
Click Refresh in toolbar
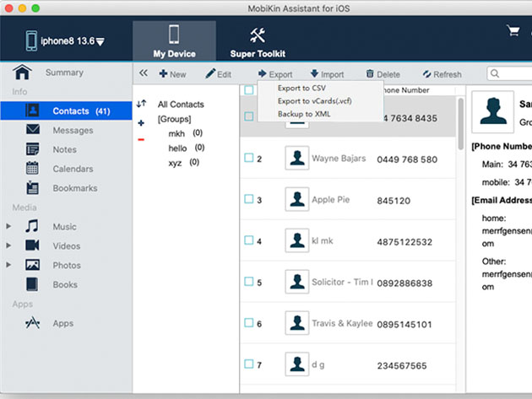[x=442, y=74]
